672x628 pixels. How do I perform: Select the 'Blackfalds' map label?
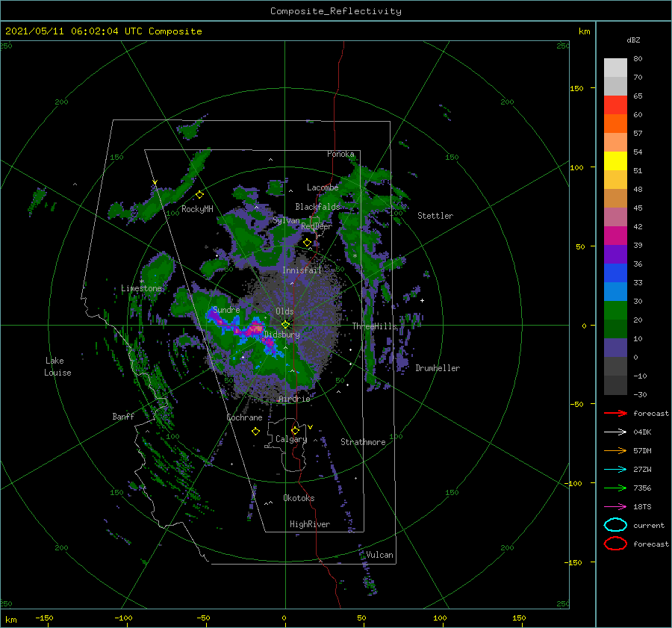click(x=317, y=207)
